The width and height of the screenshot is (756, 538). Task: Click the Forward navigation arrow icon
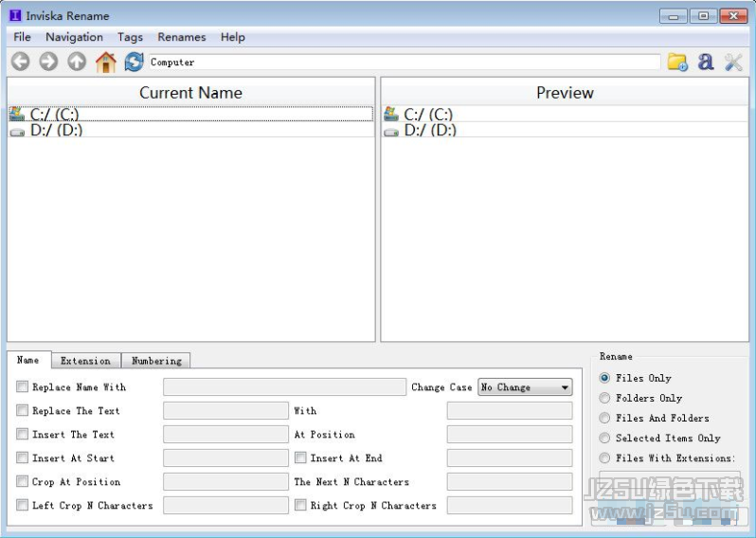[x=48, y=62]
